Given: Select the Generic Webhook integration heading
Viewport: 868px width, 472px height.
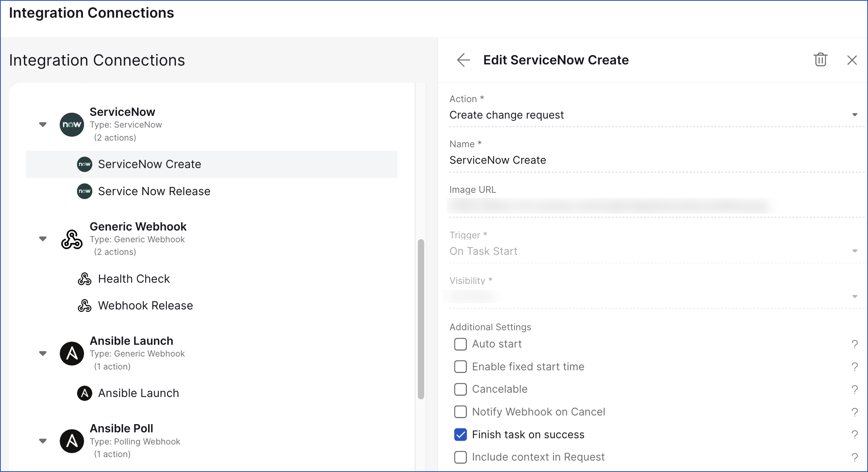Looking at the screenshot, I should pyautogui.click(x=138, y=227).
